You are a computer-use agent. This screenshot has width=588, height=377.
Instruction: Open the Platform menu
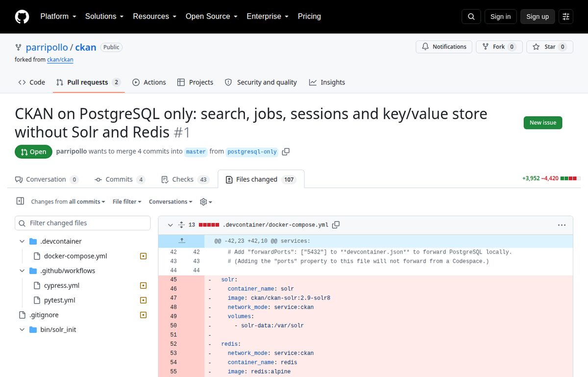pyautogui.click(x=58, y=16)
